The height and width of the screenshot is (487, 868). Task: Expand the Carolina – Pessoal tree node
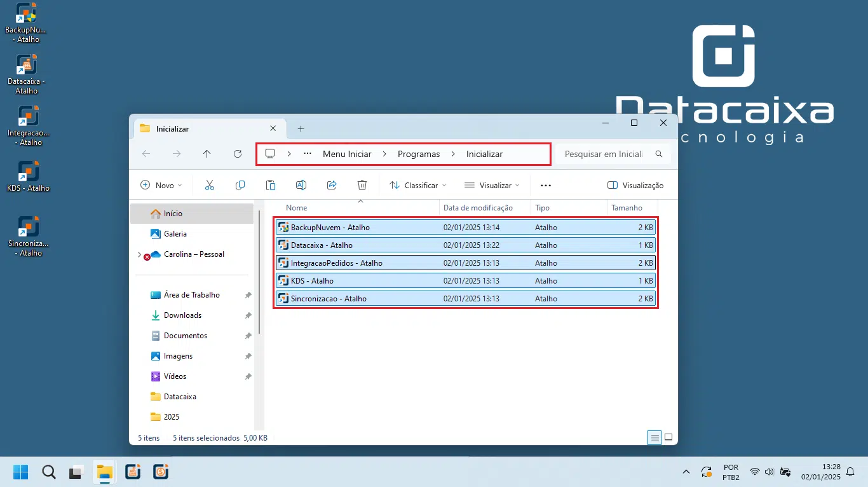139,254
